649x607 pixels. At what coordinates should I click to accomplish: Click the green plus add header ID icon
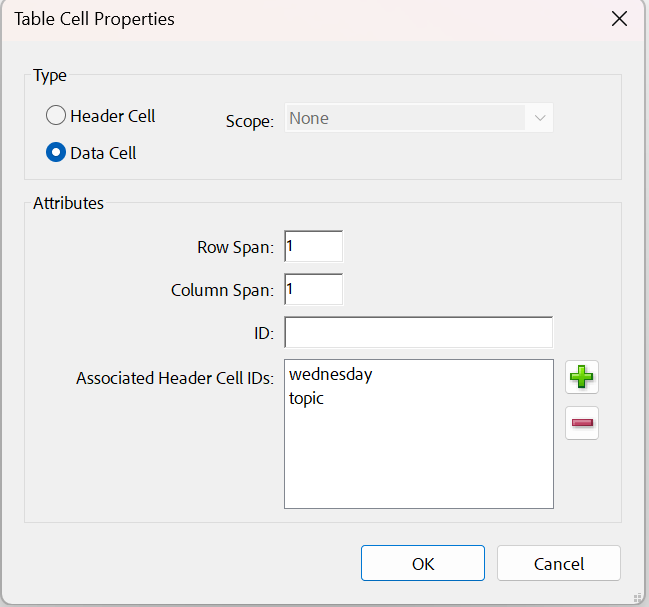click(582, 377)
